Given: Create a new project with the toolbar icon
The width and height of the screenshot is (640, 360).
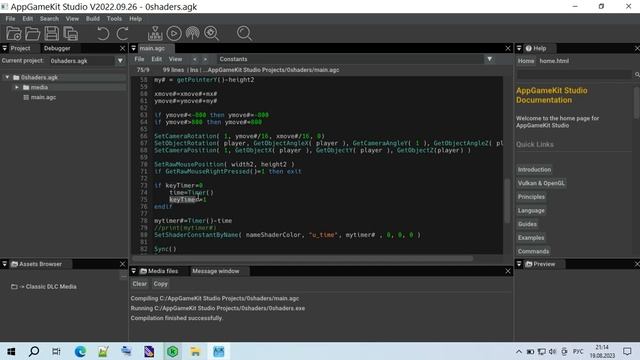Looking at the screenshot, I should [x=14, y=33].
